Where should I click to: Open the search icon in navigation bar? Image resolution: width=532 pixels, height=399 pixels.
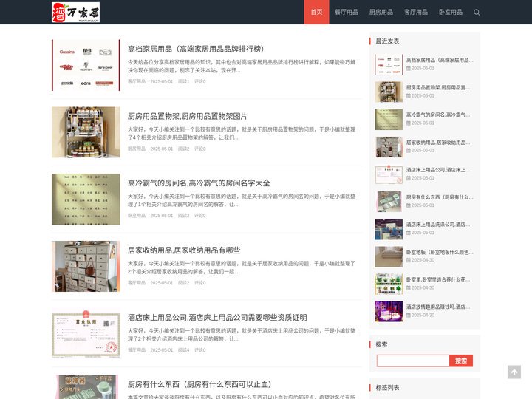[477, 13]
